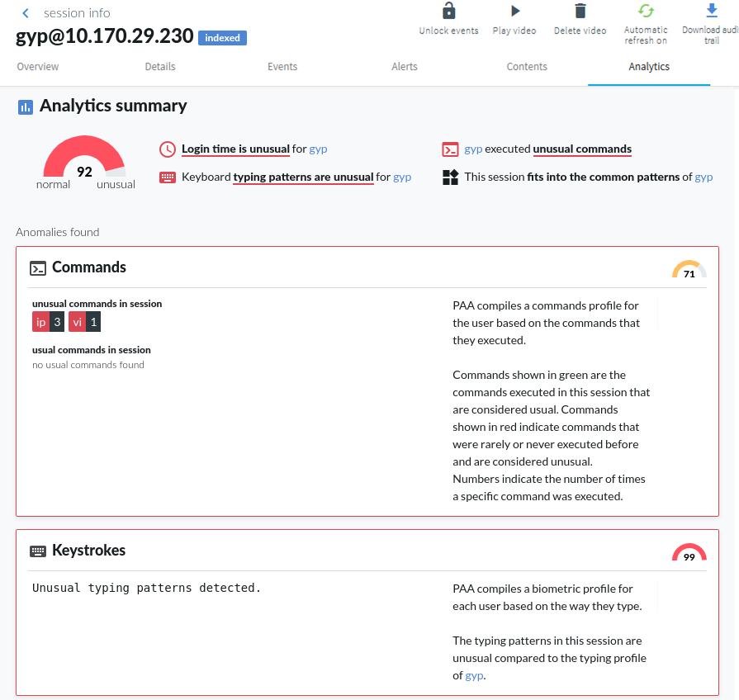This screenshot has width=739, height=700.
Task: Click the gyp link beside typing patterns
Action: click(402, 177)
